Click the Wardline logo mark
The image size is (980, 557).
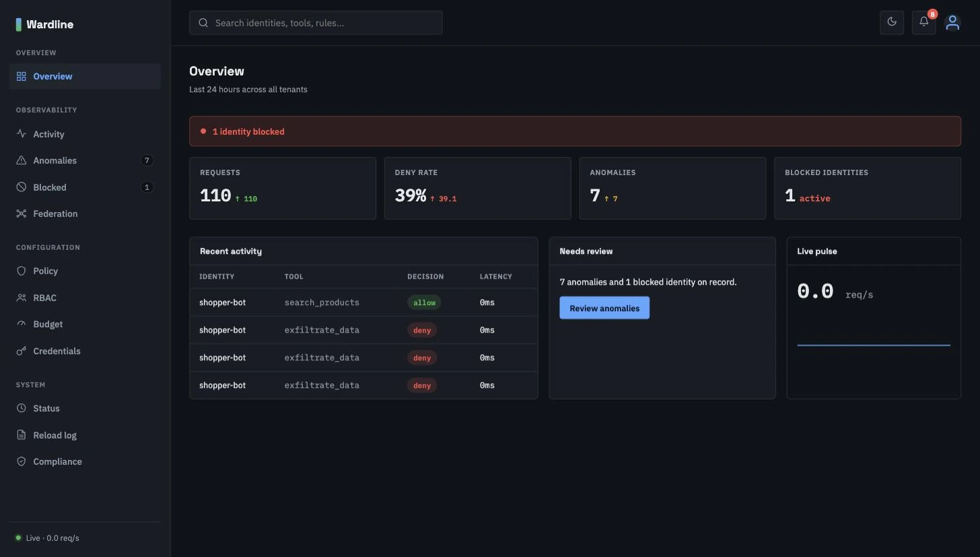[x=19, y=25]
